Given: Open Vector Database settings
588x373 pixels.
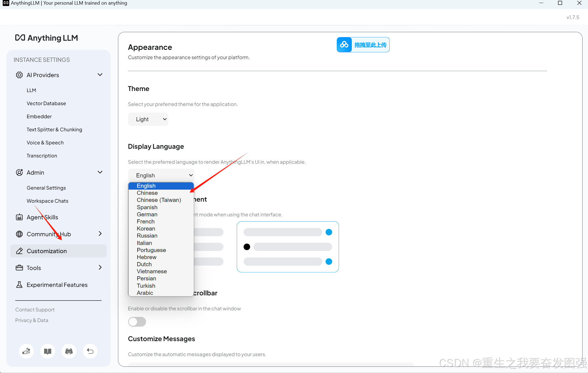Looking at the screenshot, I should (x=46, y=103).
